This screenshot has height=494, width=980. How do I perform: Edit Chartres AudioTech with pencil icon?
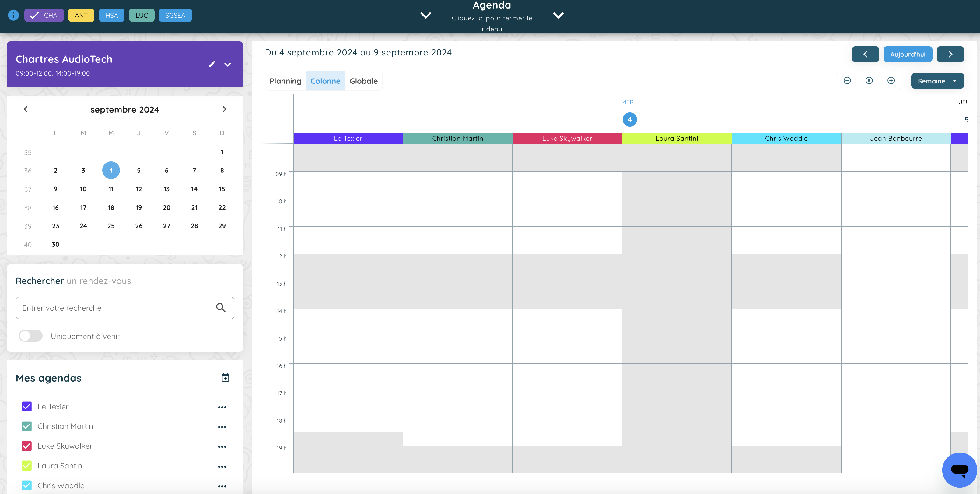coord(212,64)
